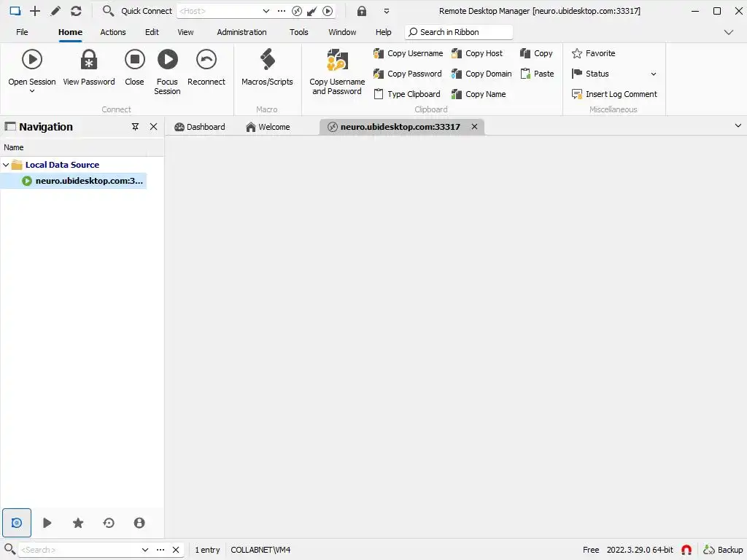The width and height of the screenshot is (747, 560).
Task: Click the Backup status bar button
Action: point(723,550)
